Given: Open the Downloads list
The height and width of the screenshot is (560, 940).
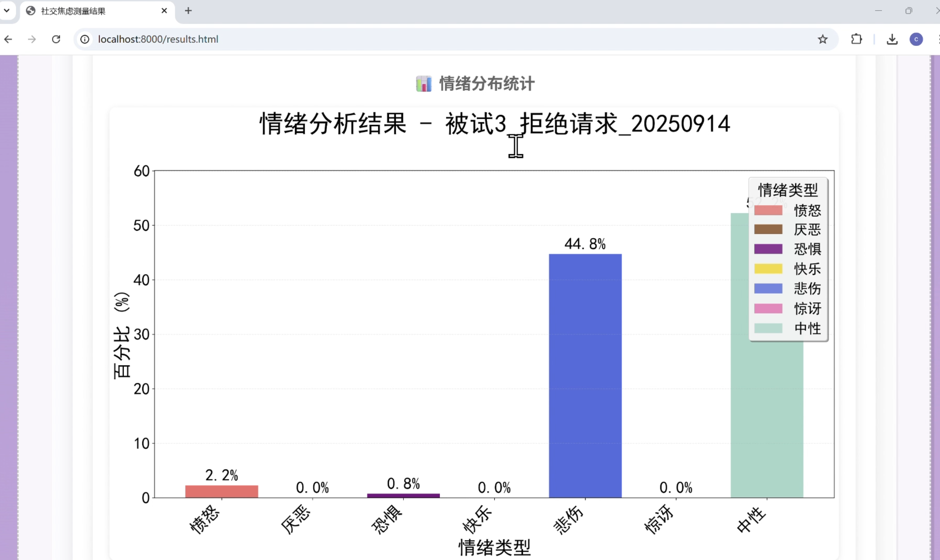Looking at the screenshot, I should coord(892,39).
